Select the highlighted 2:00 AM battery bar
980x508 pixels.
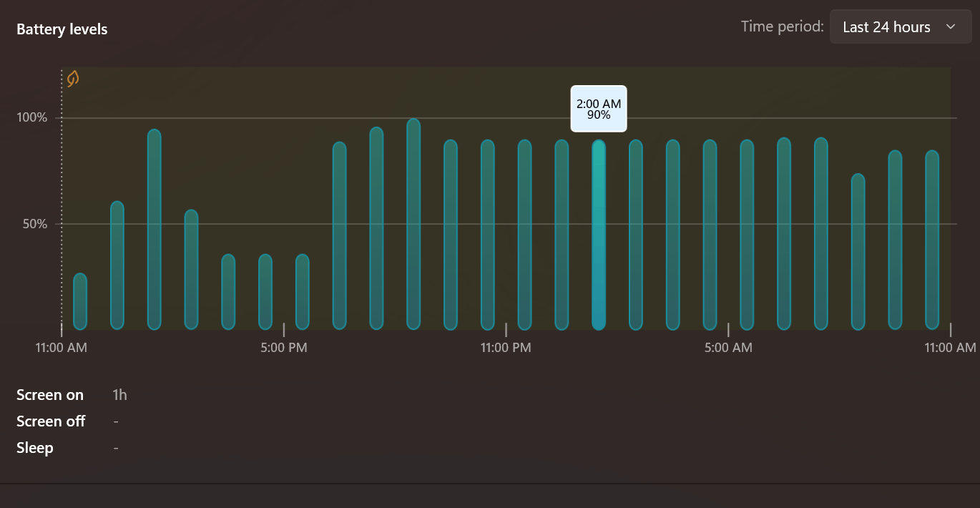click(599, 235)
